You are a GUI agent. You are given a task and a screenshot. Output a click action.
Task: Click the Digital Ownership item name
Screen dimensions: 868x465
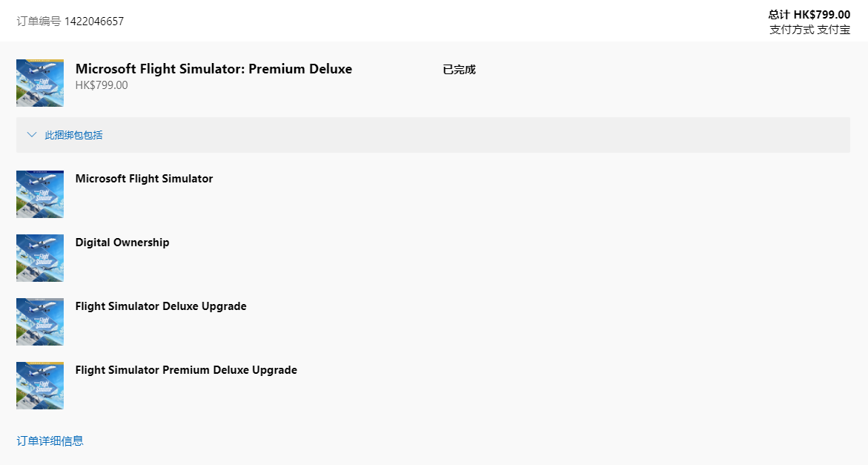click(122, 243)
